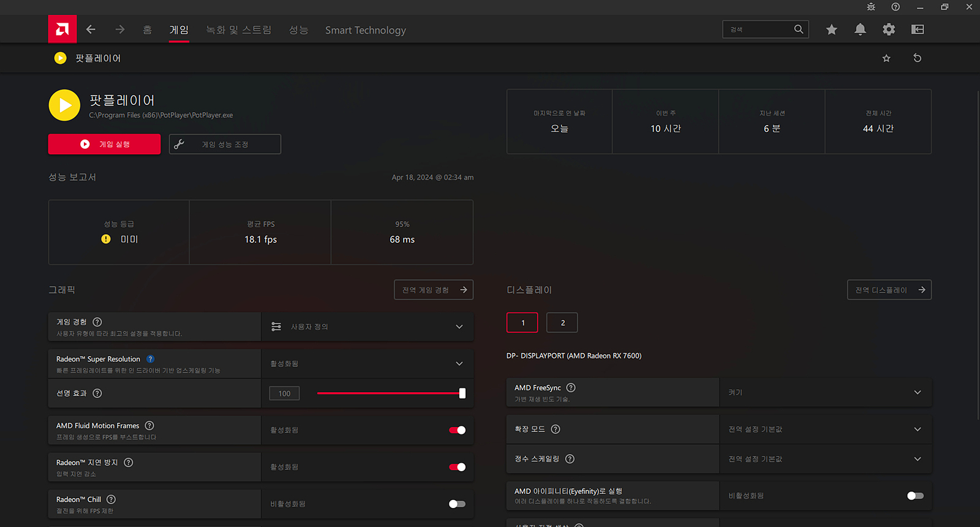The width and height of the screenshot is (980, 527).
Task: Open notifications bell icon
Action: pos(860,29)
